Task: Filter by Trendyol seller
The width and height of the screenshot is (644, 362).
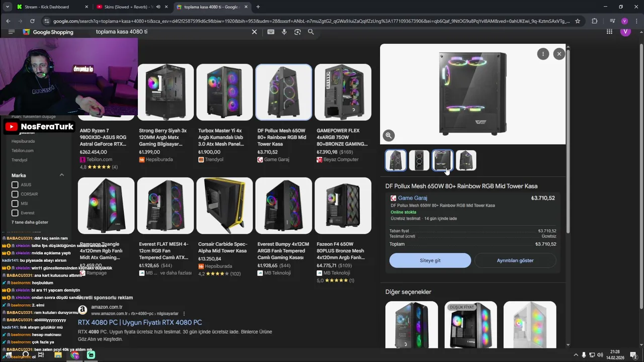Action: (20, 160)
